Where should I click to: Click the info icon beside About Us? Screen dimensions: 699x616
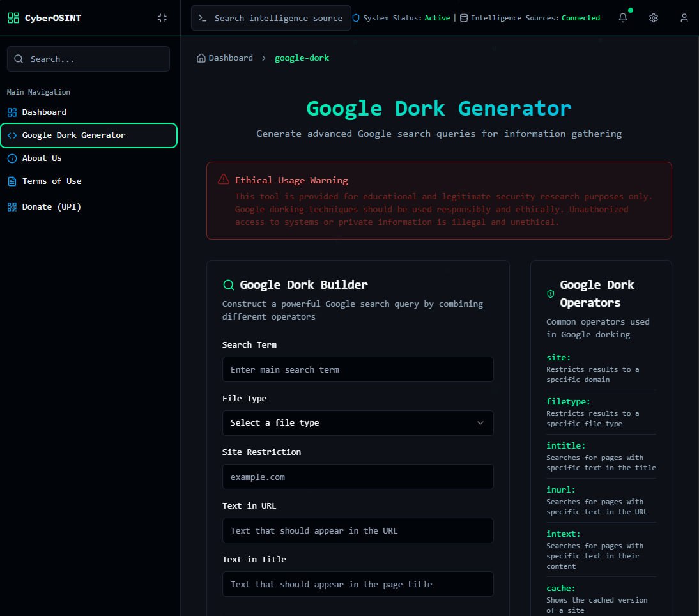(x=12, y=158)
